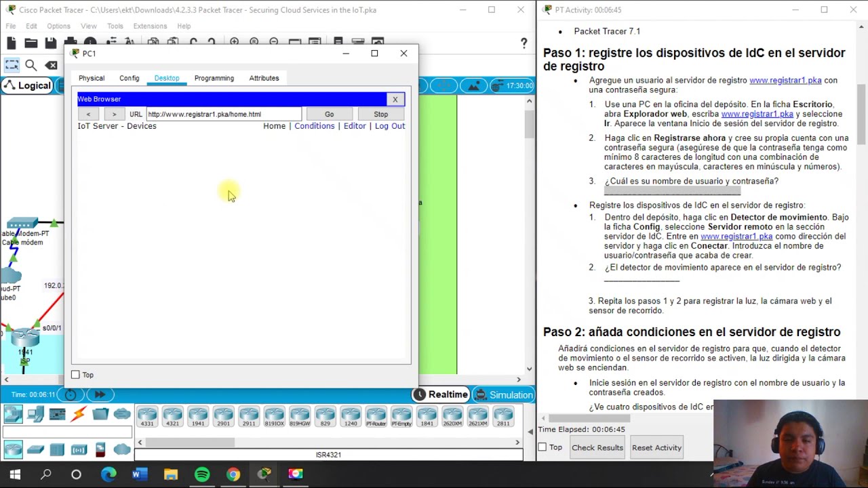
Task: Open the Config tab in PC1
Action: (129, 78)
